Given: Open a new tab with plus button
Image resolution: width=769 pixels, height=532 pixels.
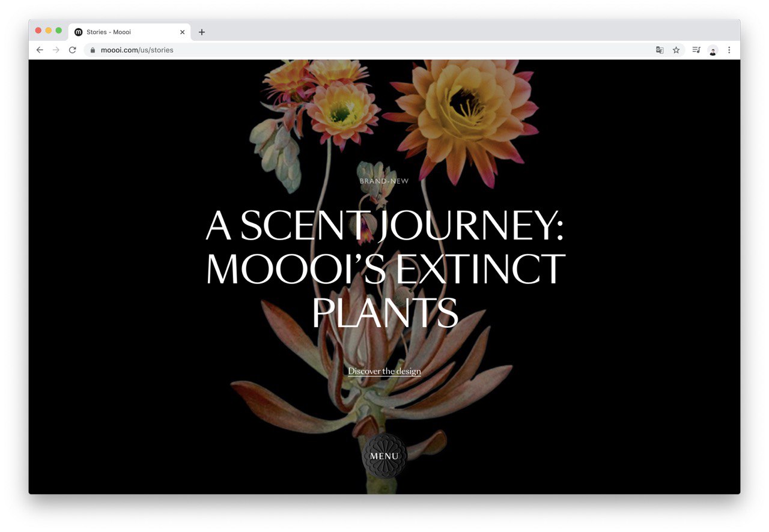Looking at the screenshot, I should (201, 32).
